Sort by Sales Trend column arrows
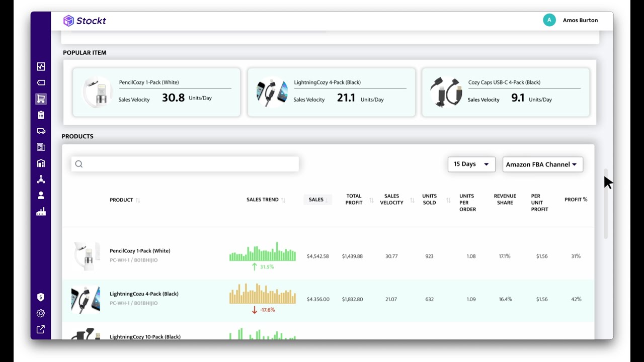Viewport: 644px width, 362px height. point(283,200)
